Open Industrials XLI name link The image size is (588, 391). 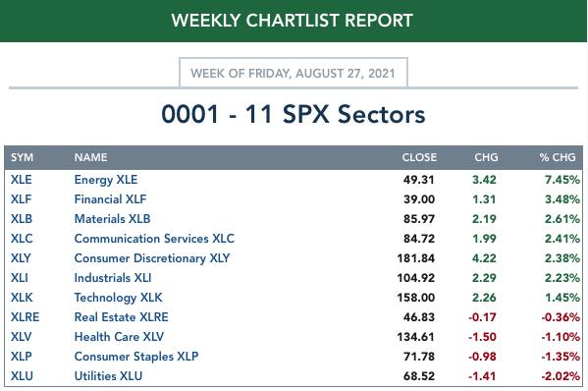coord(113,278)
